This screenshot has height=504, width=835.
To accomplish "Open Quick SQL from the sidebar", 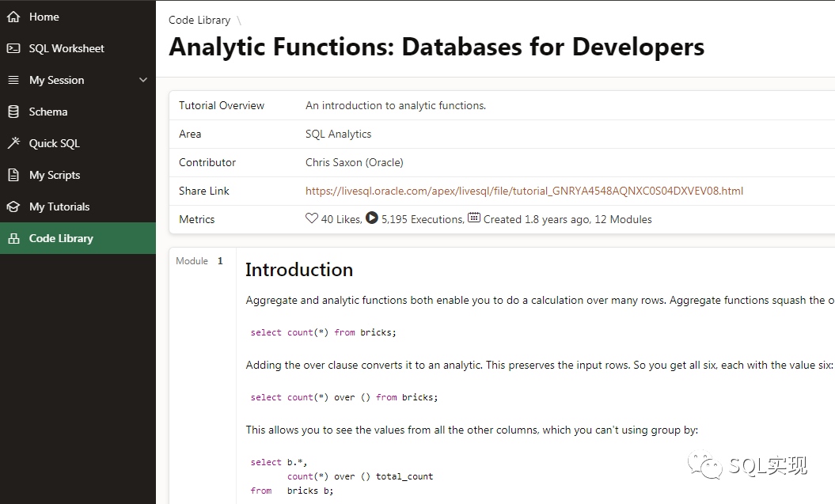I will tap(78, 143).
